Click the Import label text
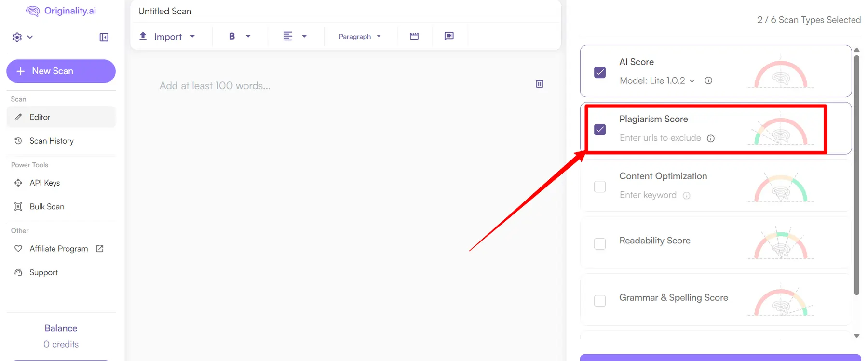Viewport: 868px width, 361px height. click(x=168, y=37)
